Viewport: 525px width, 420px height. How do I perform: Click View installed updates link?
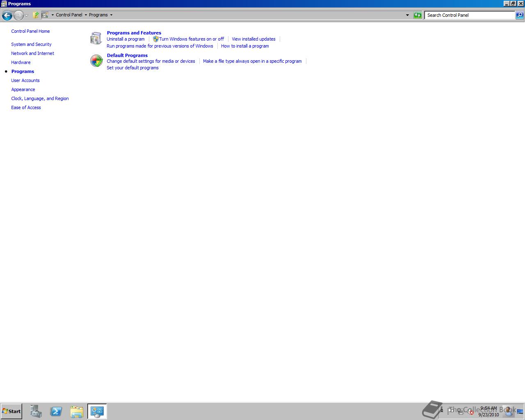[x=253, y=39]
